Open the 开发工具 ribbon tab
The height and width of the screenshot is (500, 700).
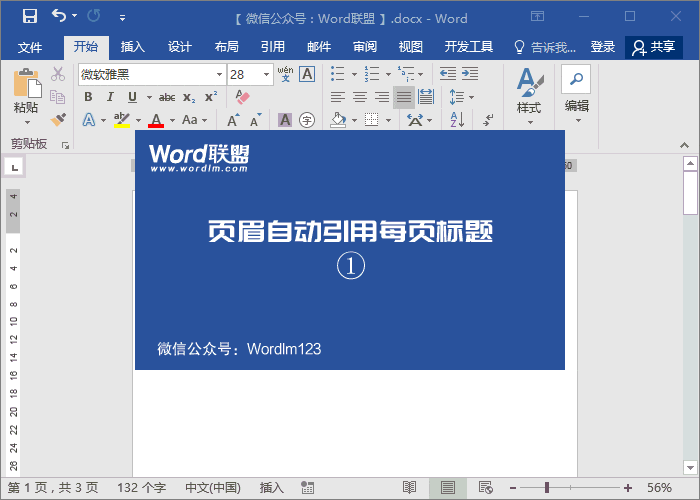[x=469, y=47]
